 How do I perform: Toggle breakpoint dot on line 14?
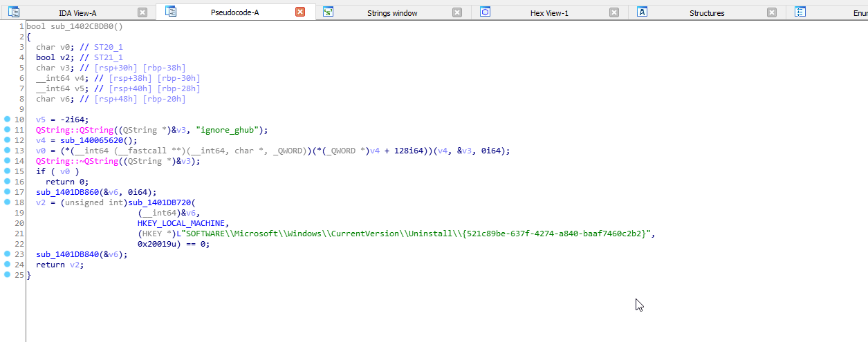tap(7, 161)
